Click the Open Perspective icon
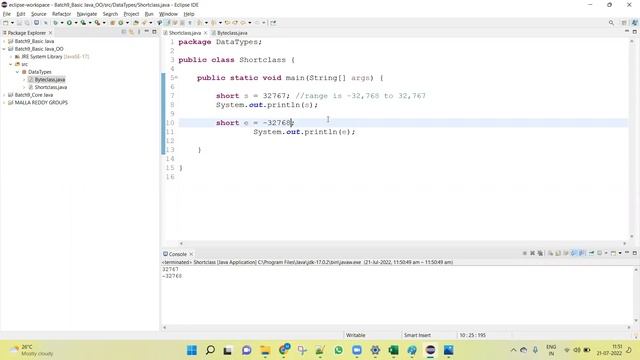Screen dimensions: 640x360 click(x=624, y=23)
